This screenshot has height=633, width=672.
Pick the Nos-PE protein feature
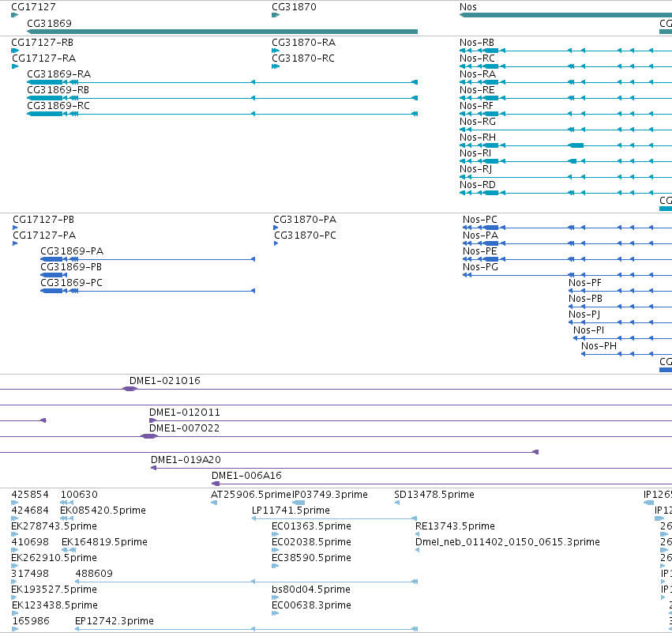tap(480, 251)
